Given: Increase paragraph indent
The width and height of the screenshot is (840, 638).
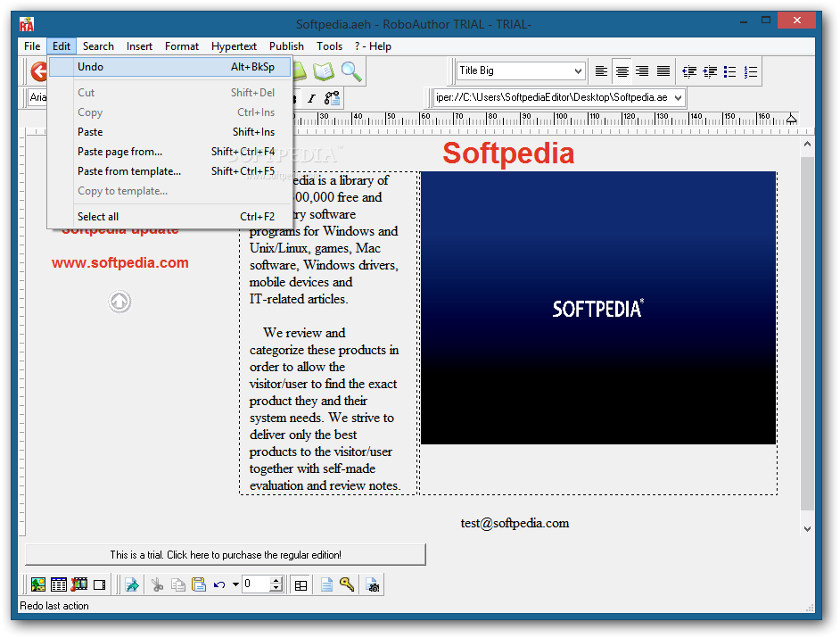Looking at the screenshot, I should [710, 71].
